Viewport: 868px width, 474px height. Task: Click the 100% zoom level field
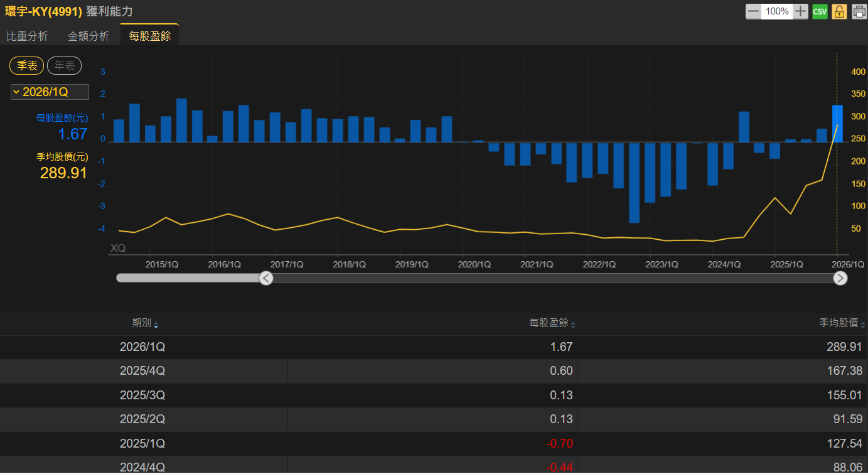click(777, 11)
